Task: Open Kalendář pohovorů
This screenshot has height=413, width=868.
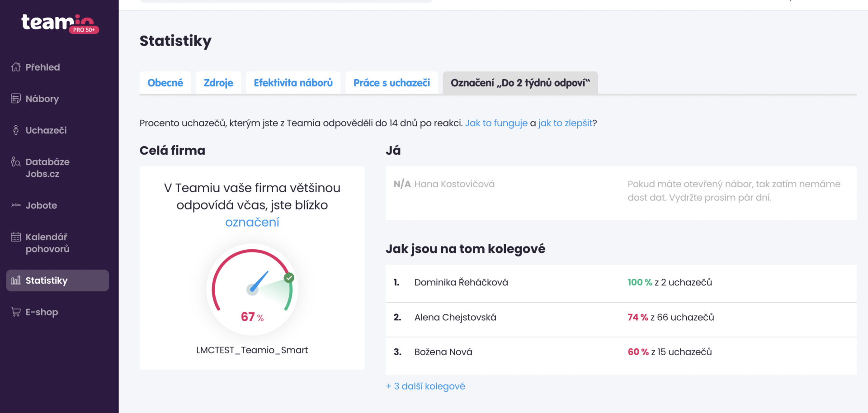Action: pos(47,242)
